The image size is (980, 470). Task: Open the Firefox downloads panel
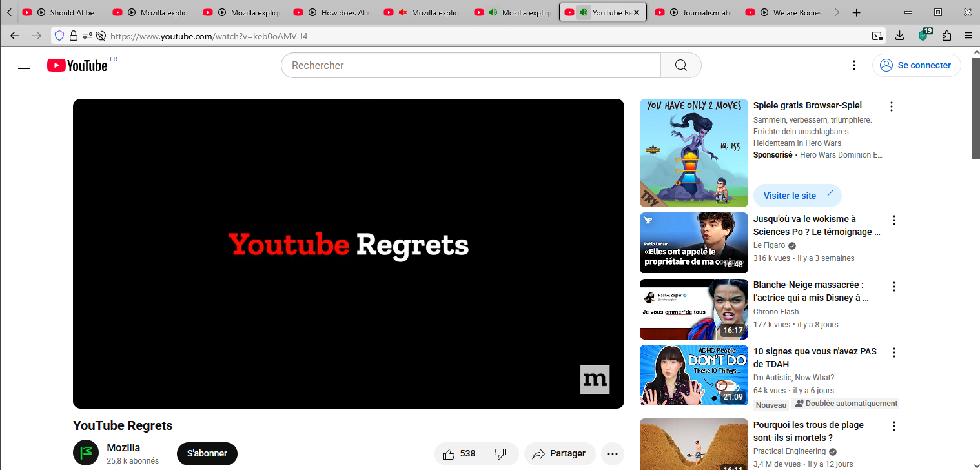pos(899,36)
